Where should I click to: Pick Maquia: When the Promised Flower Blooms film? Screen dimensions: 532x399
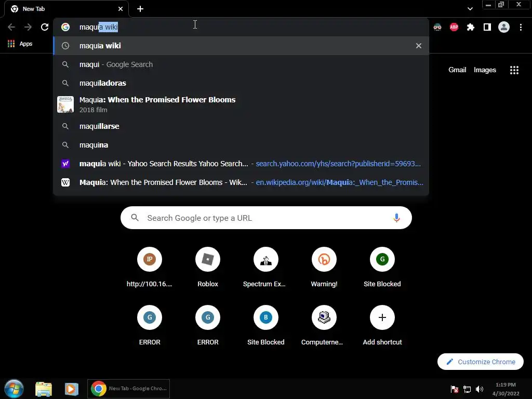[x=241, y=104]
